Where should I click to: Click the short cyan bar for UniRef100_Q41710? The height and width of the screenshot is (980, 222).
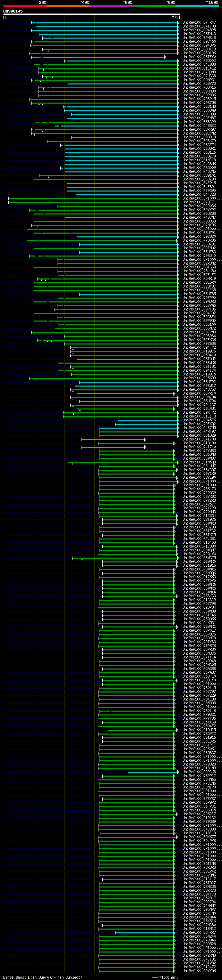point(114,447)
